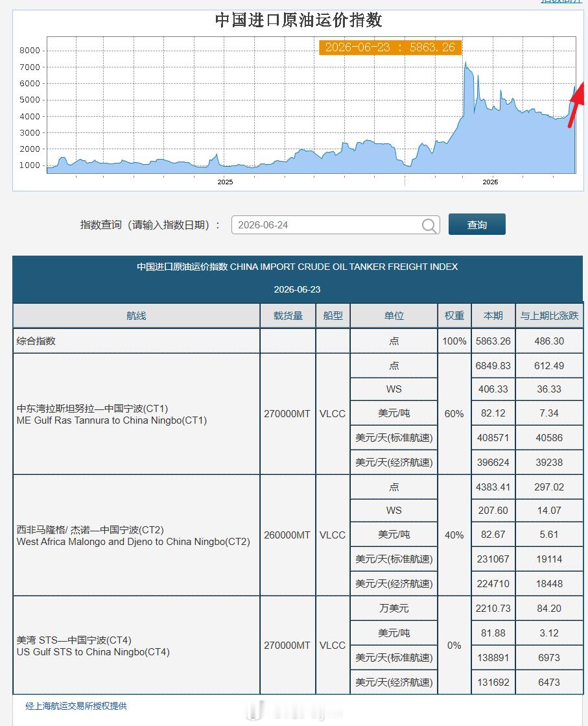
Task: Click the change value 612.49
Action: 549,366
